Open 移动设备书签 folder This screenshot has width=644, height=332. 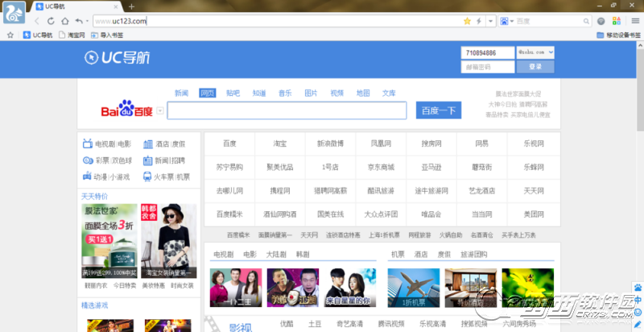click(x=618, y=35)
